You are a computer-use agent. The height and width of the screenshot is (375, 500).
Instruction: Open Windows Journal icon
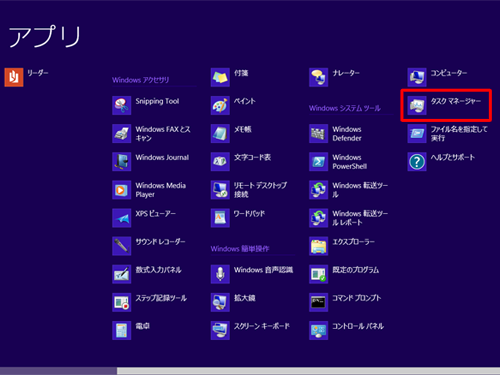tap(122, 162)
